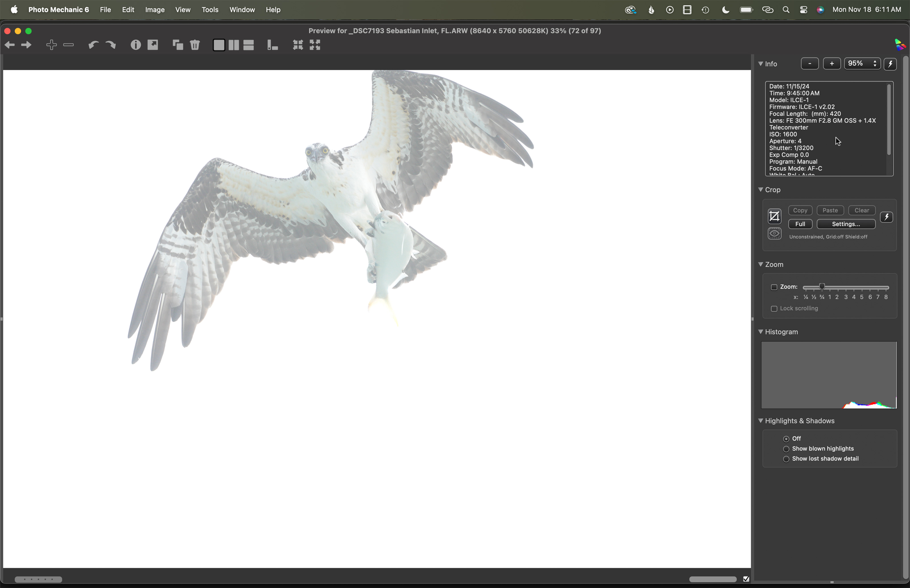Click the osprey preview image
The width and height of the screenshot is (910, 588).
(x=377, y=319)
